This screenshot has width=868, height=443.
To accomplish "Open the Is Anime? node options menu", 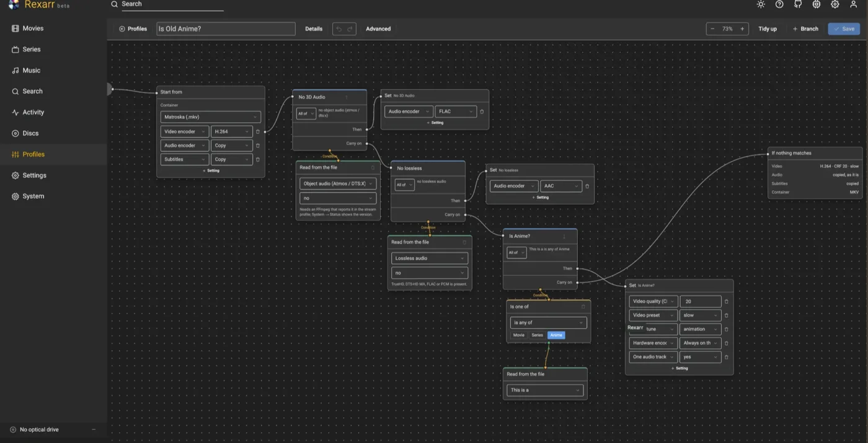I will [564, 236].
